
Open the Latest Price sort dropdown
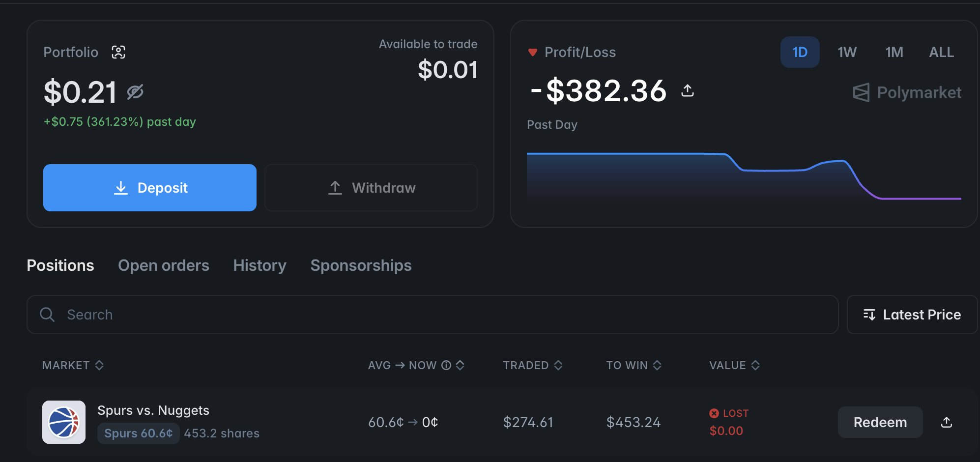point(912,315)
